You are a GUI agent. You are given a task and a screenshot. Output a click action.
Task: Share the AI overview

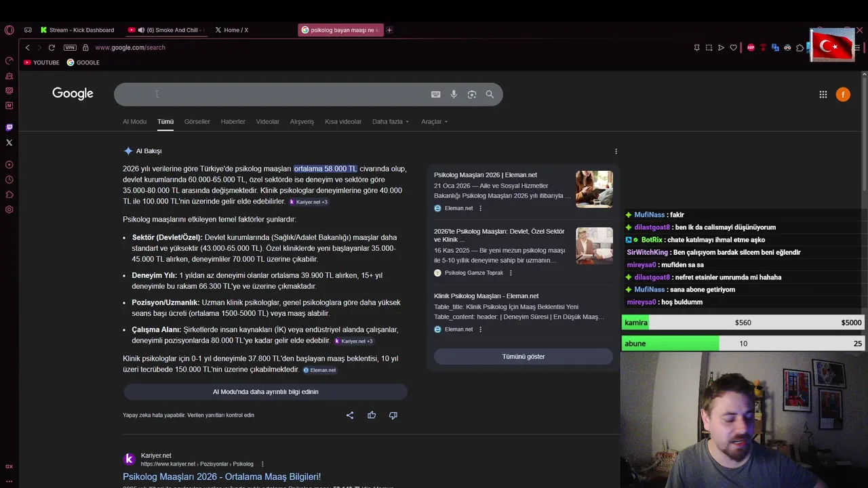(350, 415)
